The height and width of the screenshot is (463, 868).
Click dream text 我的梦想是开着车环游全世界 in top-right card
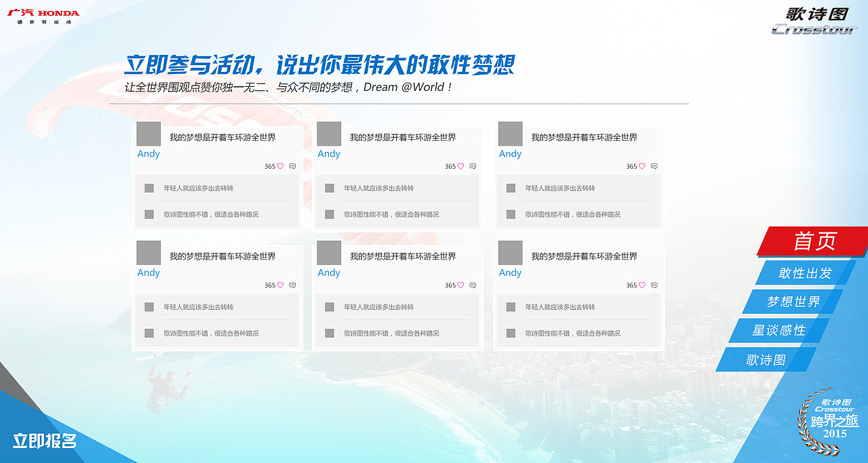point(584,138)
